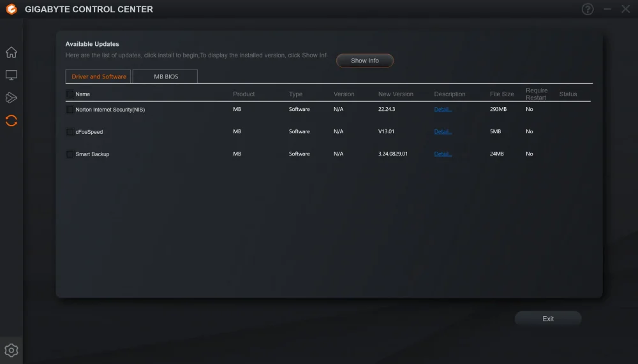Open the update center refresh icon
Image resolution: width=638 pixels, height=364 pixels.
pos(11,120)
